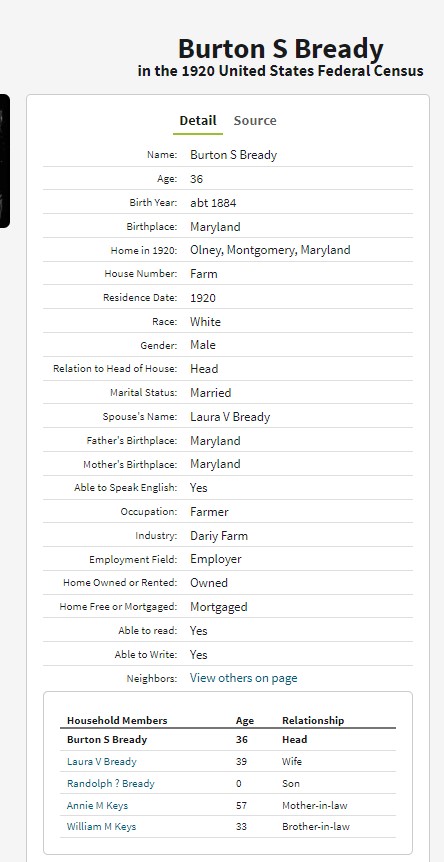Image resolution: width=444 pixels, height=862 pixels.
Task: Click the Household Members column header
Action: (117, 720)
